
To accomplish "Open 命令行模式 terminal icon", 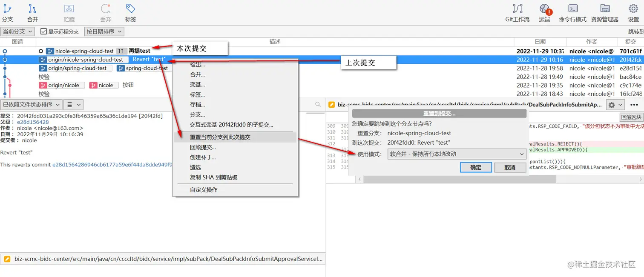I will coord(573,13).
